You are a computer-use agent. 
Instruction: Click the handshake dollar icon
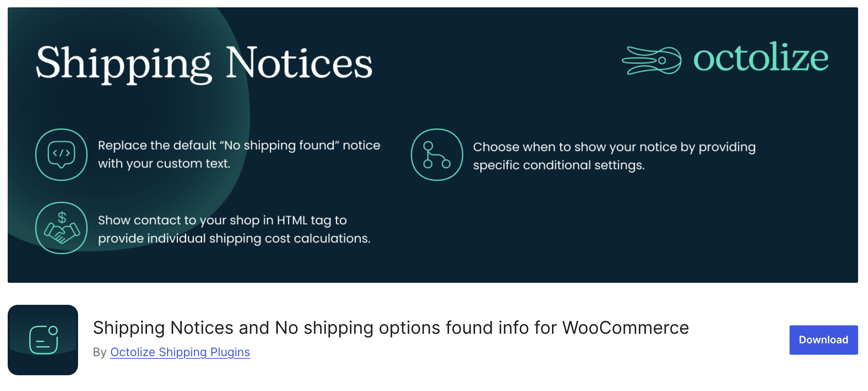point(61,228)
